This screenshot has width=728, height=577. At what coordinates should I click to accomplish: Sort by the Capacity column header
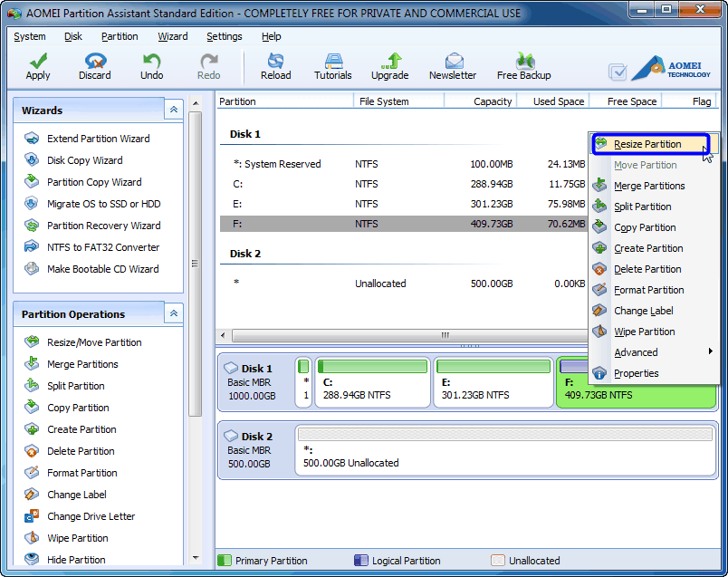tap(481, 101)
